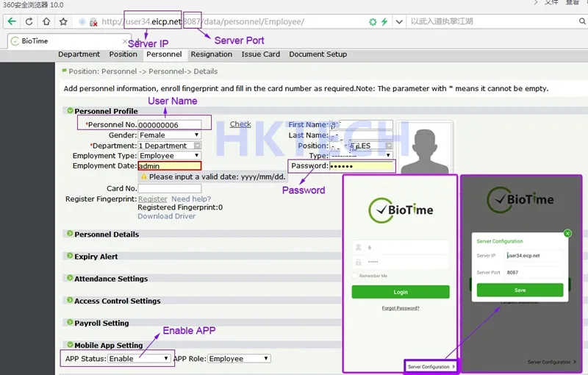The image size is (588, 375).
Task: Open the Department dropdown
Action: (170, 146)
